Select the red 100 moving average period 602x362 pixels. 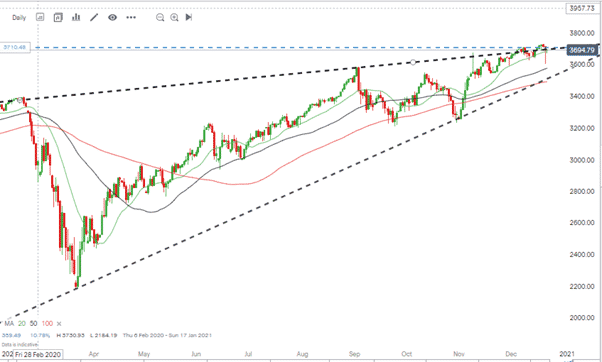click(x=47, y=324)
